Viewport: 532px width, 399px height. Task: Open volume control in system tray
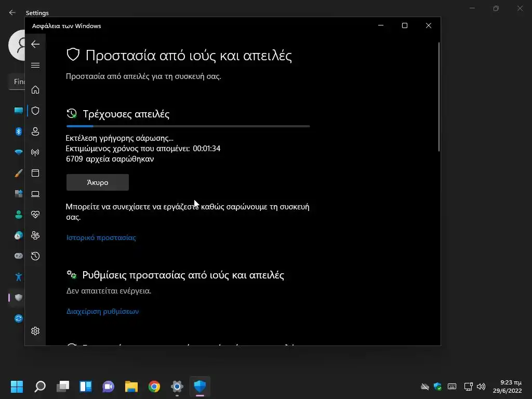pyautogui.click(x=481, y=387)
